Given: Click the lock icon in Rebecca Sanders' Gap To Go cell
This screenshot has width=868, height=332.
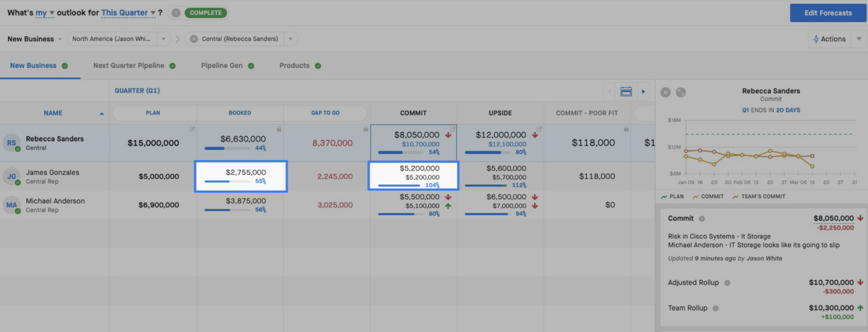Looking at the screenshot, I should (366, 129).
